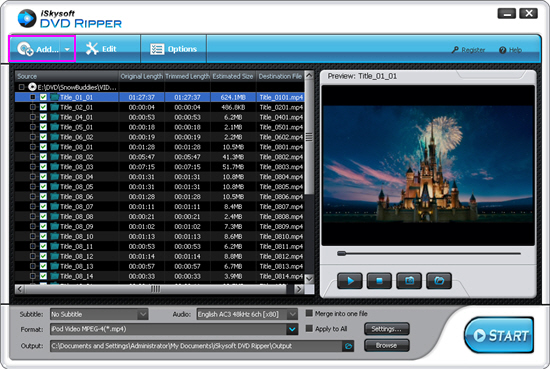550x369 pixels.
Task: Open the Add dropdown arrow
Action: 67,49
